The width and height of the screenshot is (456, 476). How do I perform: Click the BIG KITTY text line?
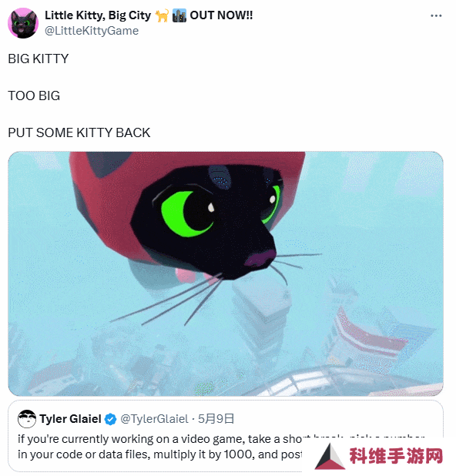(x=39, y=59)
